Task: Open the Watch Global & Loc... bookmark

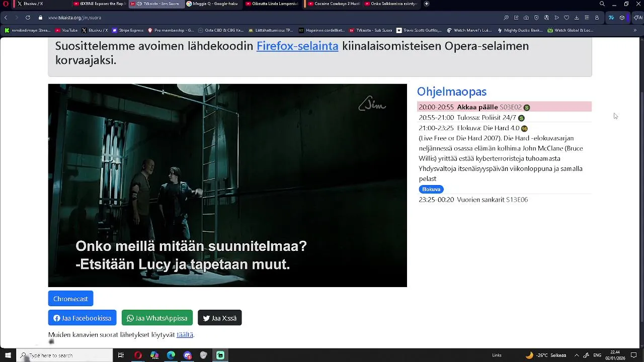Action: (x=571, y=30)
